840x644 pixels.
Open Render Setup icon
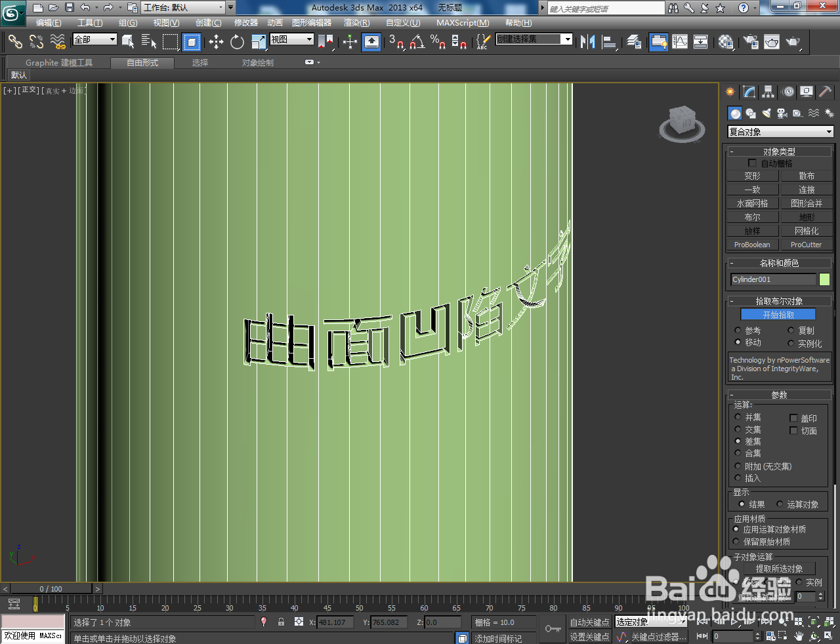coord(750,42)
